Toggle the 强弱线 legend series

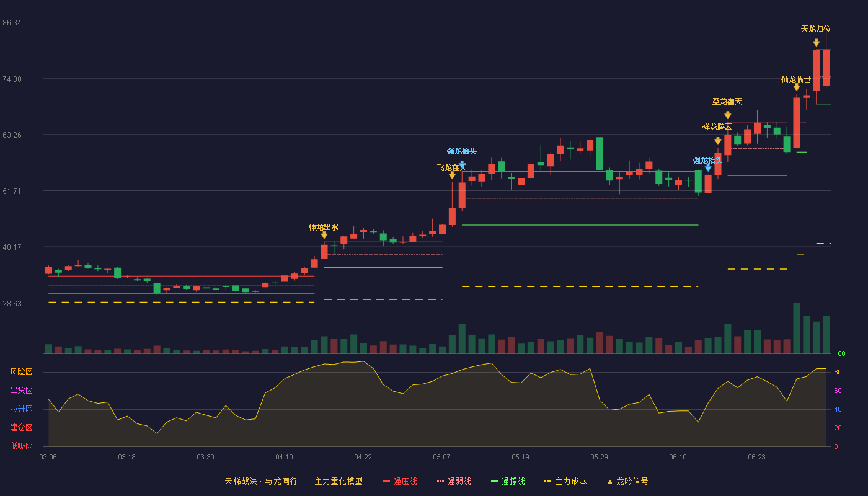tap(454, 481)
